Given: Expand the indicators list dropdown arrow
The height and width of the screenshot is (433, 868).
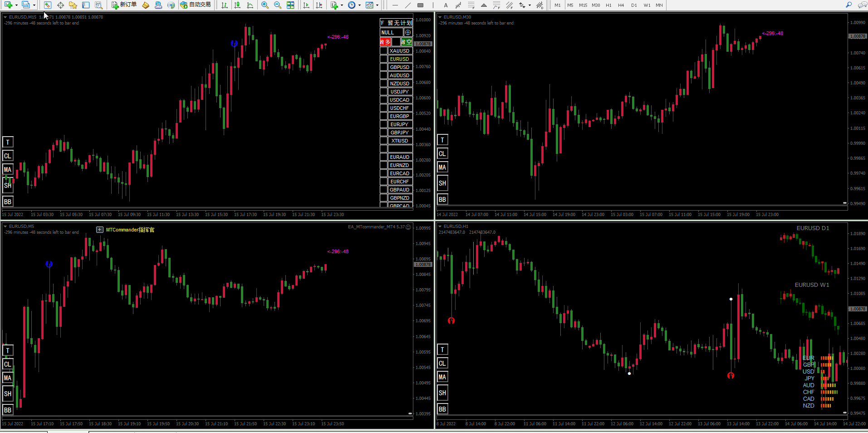Looking at the screenshot, I should [x=342, y=5].
